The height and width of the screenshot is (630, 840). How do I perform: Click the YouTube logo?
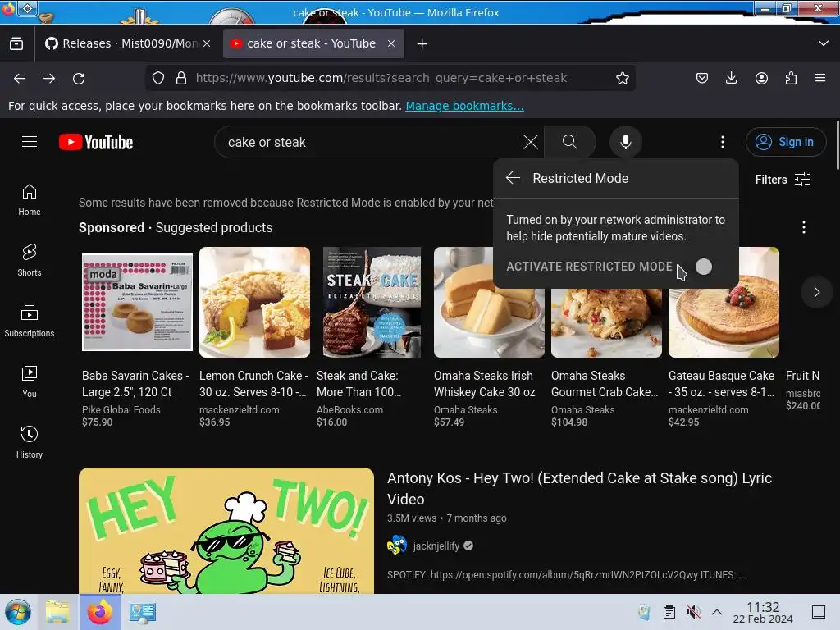pos(96,142)
